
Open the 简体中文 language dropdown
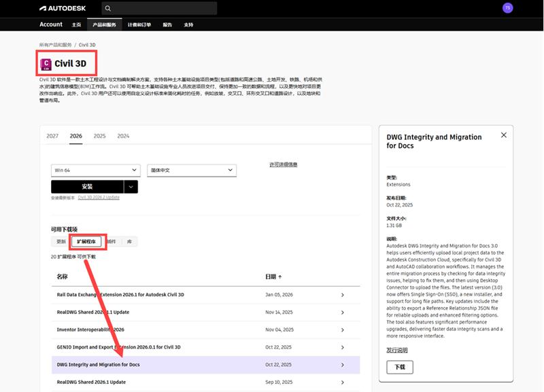click(192, 170)
